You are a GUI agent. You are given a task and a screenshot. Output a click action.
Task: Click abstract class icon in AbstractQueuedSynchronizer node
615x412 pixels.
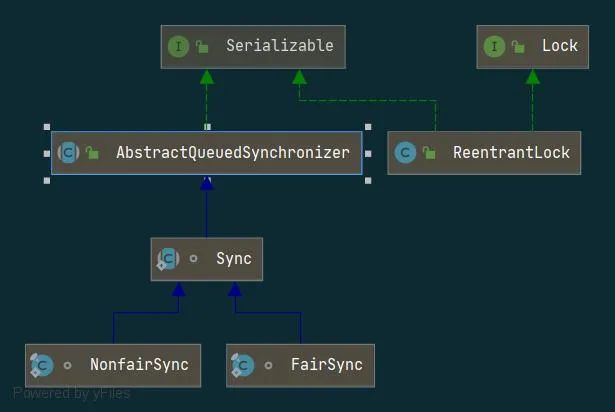pos(69,153)
